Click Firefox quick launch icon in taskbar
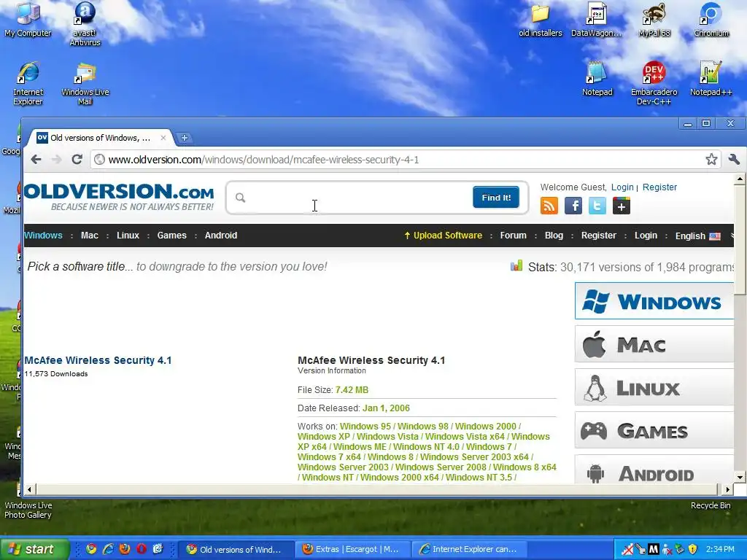The image size is (747, 560). point(125,549)
